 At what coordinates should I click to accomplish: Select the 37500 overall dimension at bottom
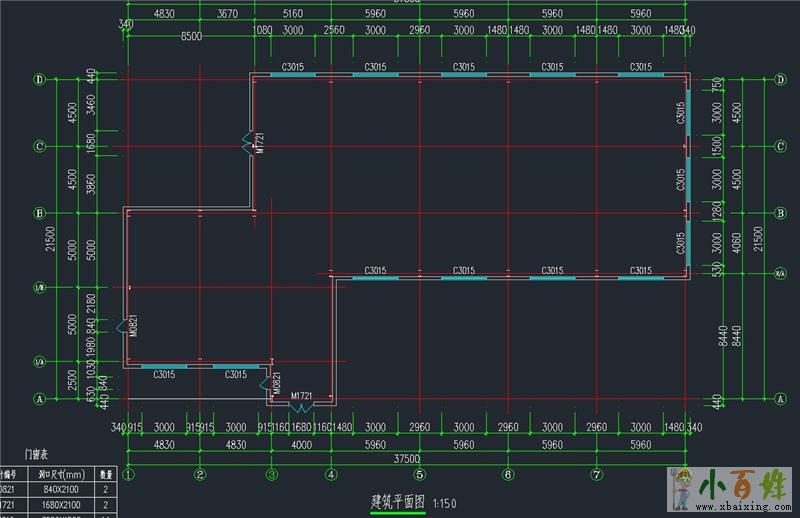point(405,460)
